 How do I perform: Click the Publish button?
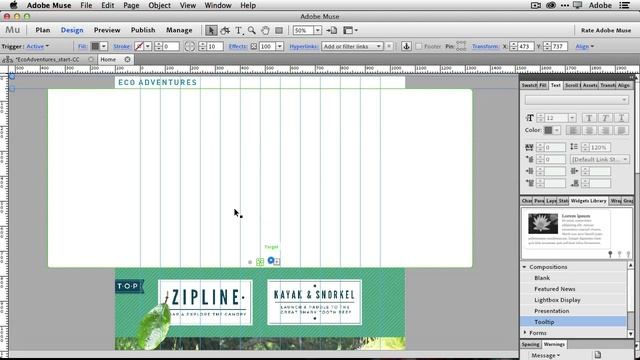[x=143, y=30]
